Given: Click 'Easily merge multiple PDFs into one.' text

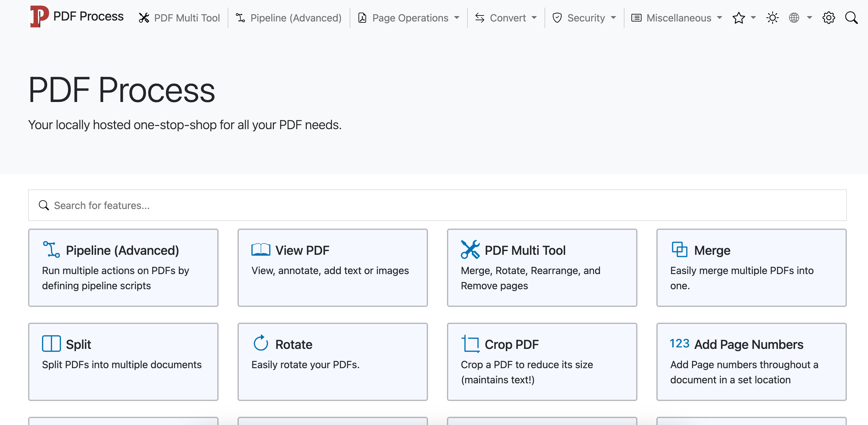Looking at the screenshot, I should pyautogui.click(x=742, y=278).
